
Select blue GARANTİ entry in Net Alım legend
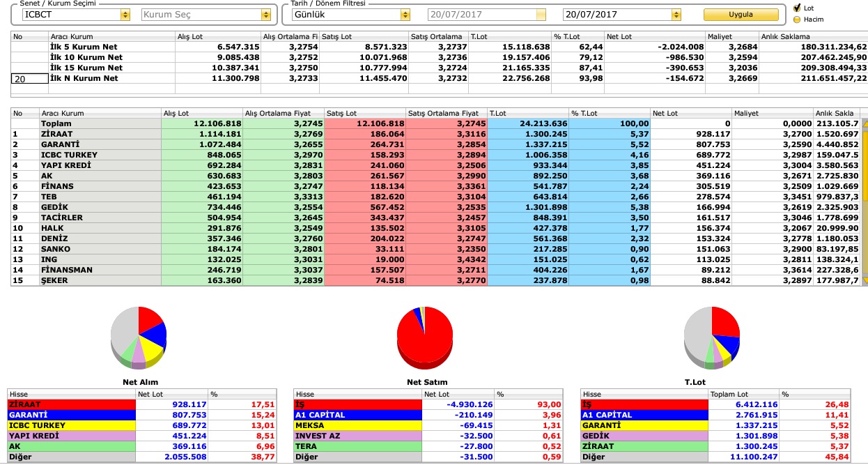(x=71, y=415)
